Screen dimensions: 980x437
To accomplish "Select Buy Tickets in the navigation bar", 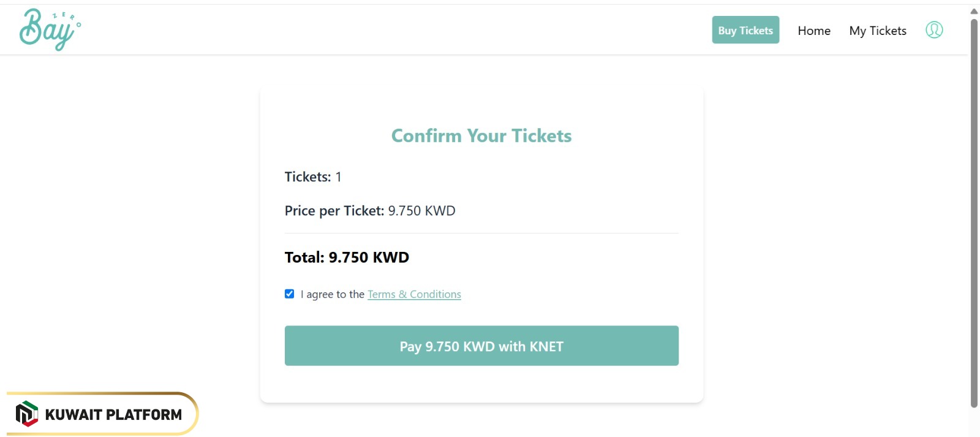I will pyautogui.click(x=745, y=29).
